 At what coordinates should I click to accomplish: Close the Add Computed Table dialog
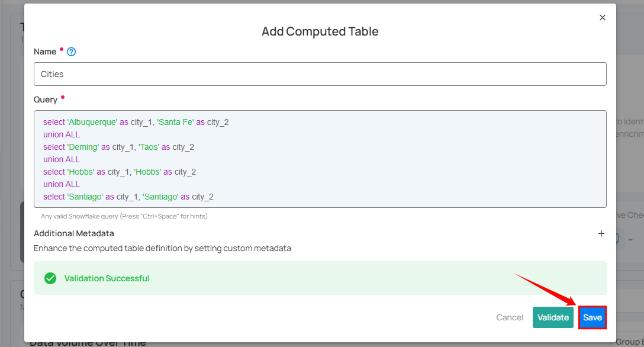click(602, 18)
